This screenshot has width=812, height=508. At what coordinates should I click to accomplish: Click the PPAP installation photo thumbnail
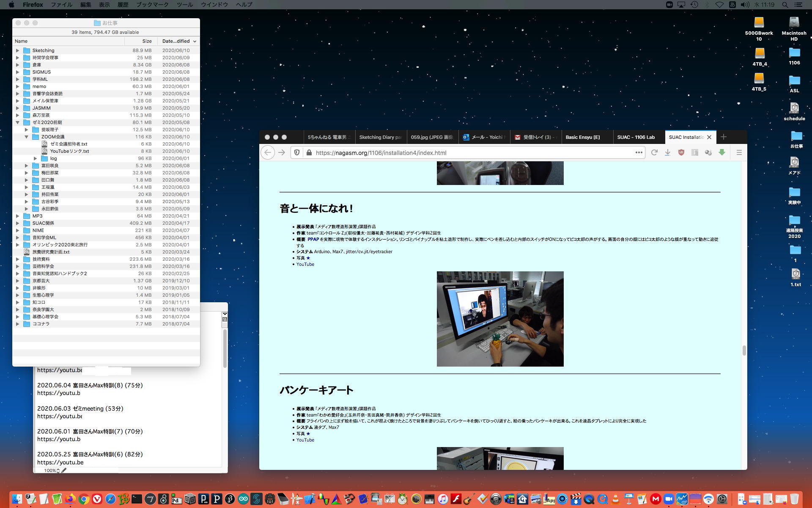[x=500, y=319]
